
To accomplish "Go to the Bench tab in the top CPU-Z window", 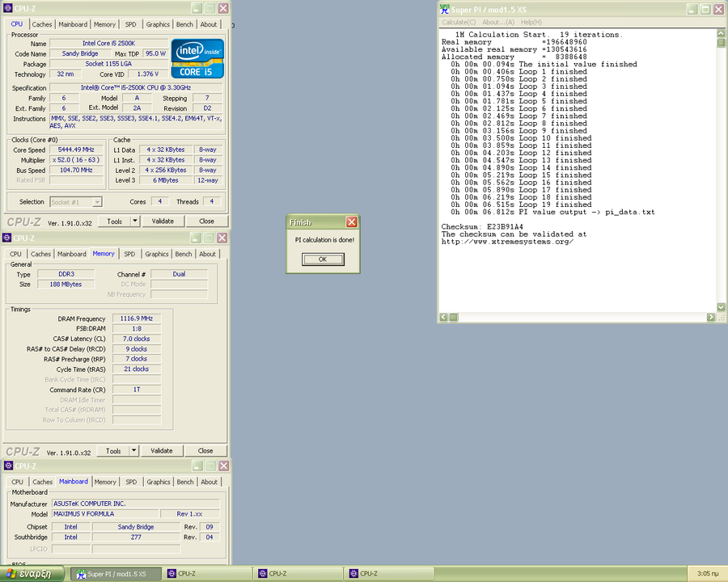I will [184, 24].
